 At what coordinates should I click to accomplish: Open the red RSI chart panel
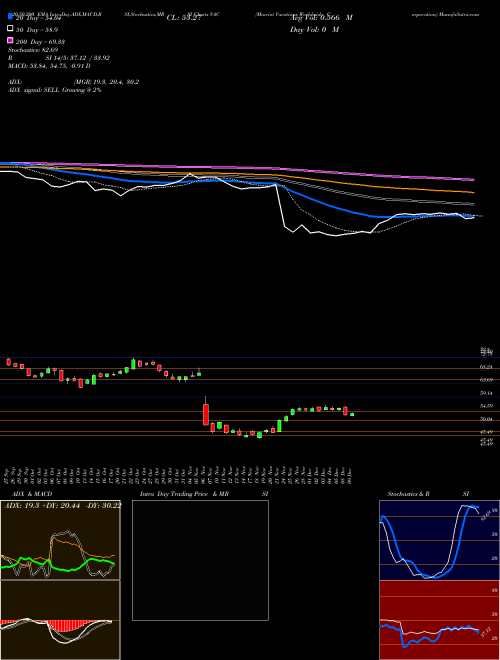[439, 620]
